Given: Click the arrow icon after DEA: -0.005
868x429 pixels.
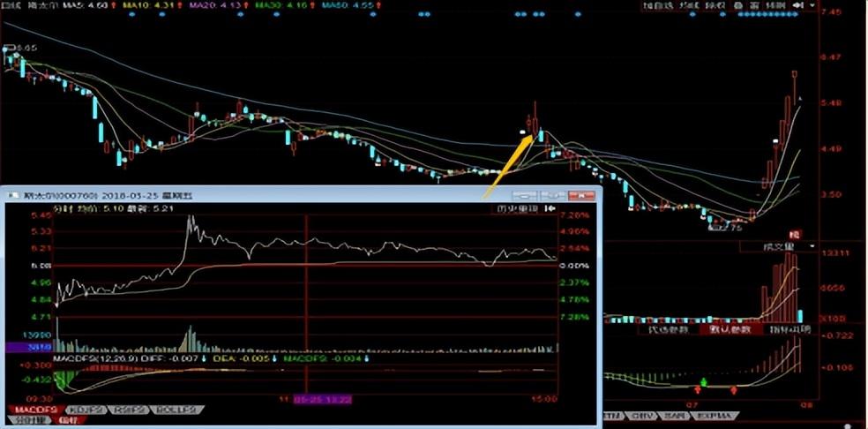Looking at the screenshot, I should (273, 358).
